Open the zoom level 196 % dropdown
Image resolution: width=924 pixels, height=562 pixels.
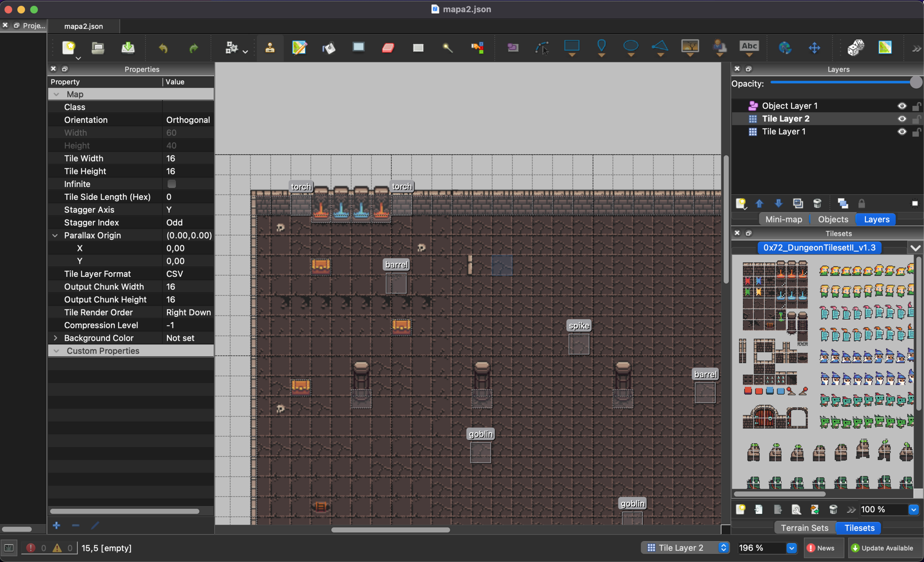click(792, 548)
